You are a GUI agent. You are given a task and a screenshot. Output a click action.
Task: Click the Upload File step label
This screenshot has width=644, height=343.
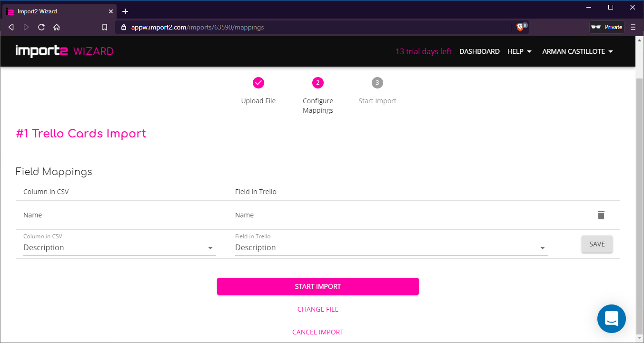coord(258,101)
